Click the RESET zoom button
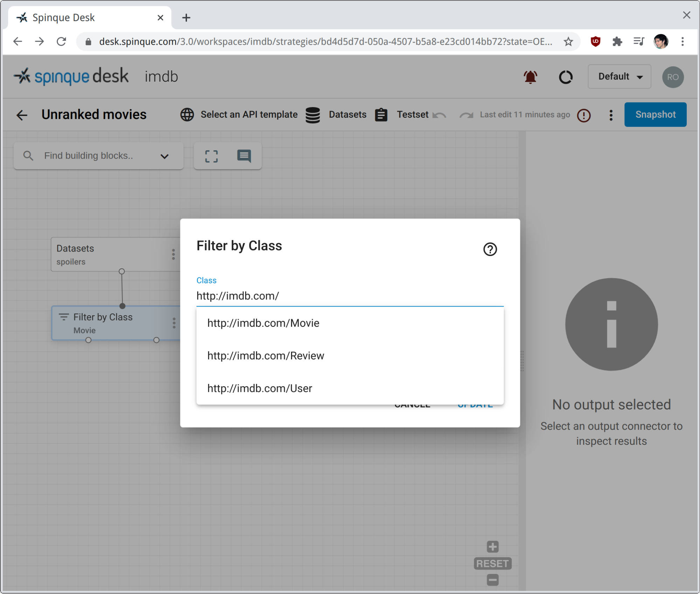 click(x=492, y=564)
